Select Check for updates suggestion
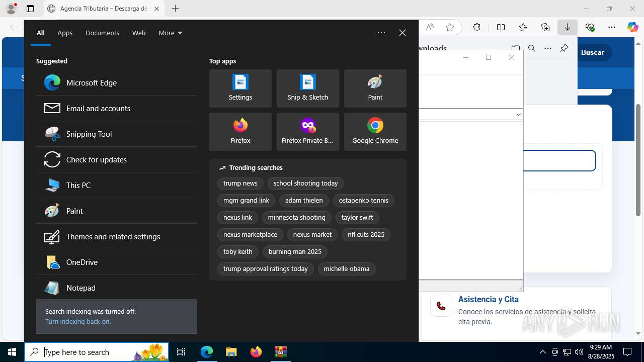This screenshot has width=644, height=362. [117, 159]
